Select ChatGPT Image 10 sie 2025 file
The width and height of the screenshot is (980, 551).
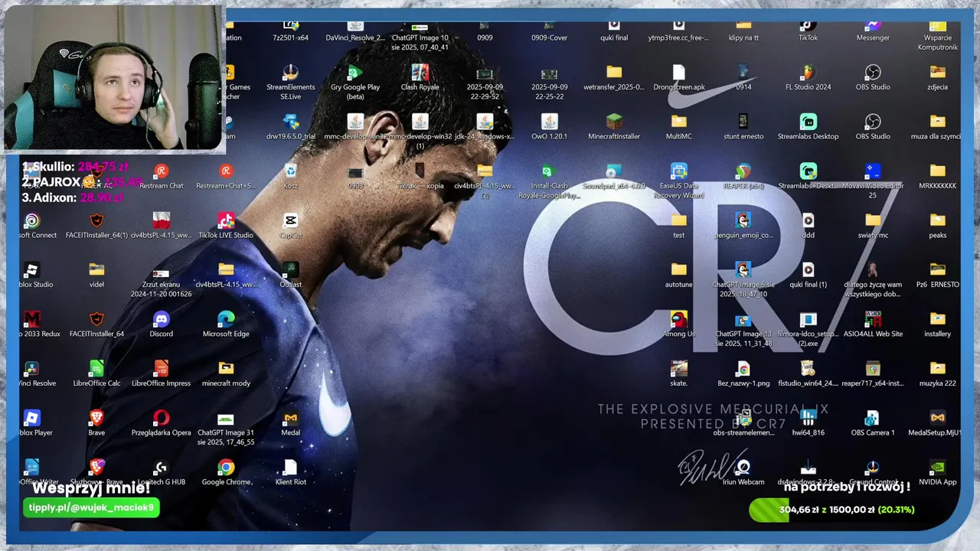point(420,35)
